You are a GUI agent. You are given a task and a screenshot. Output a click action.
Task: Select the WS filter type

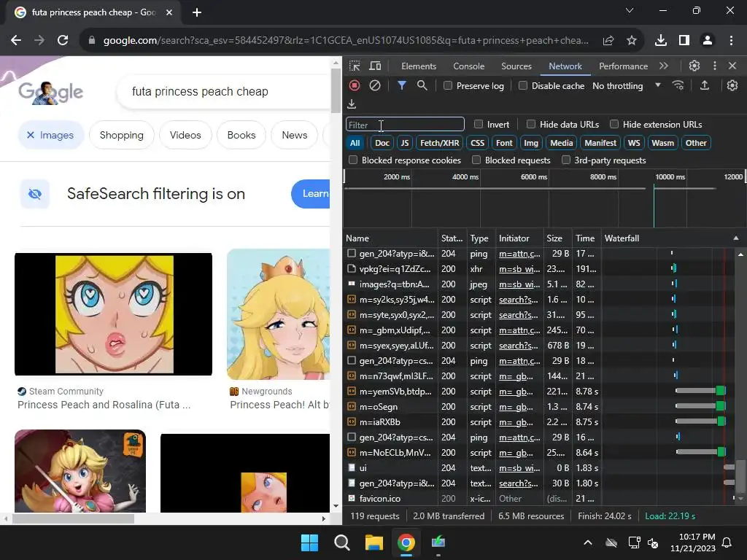tap(634, 143)
